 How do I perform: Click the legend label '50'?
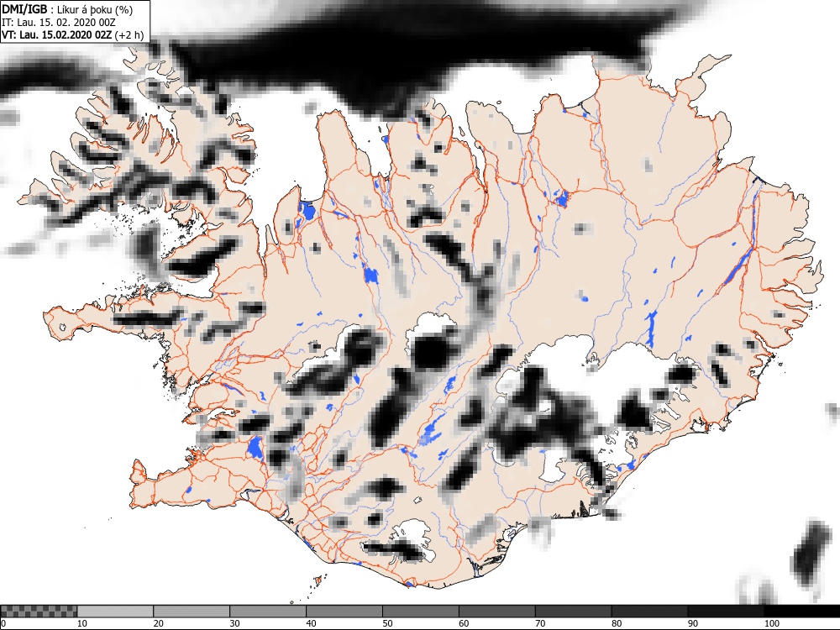[387, 623]
